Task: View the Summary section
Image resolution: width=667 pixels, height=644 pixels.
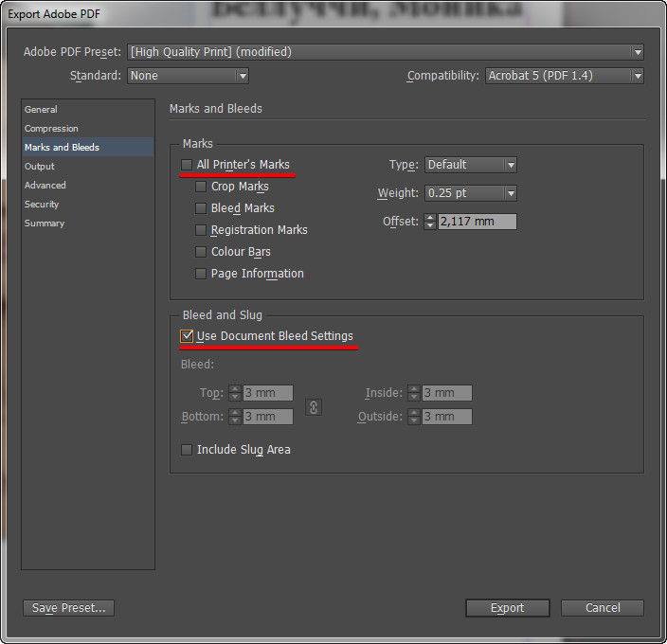Action: 87,224
